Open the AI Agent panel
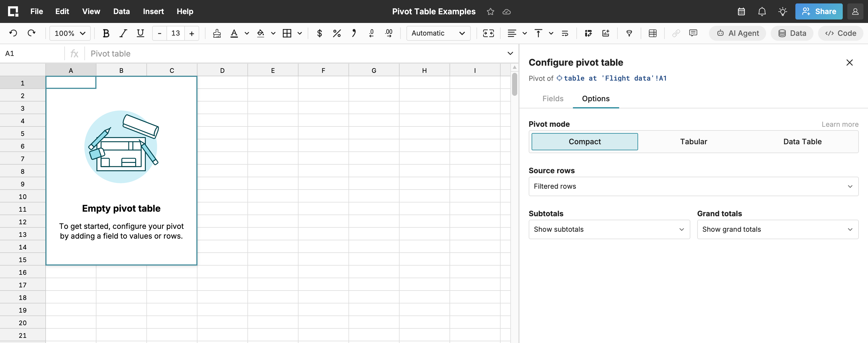 coord(737,33)
